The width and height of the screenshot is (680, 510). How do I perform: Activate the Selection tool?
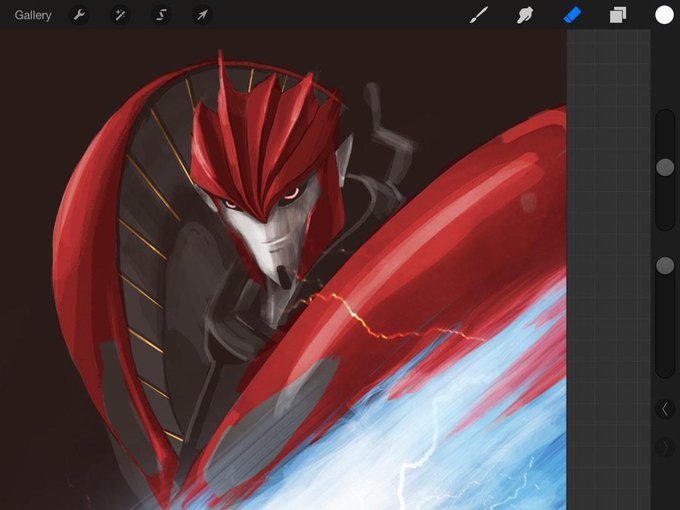pos(161,15)
